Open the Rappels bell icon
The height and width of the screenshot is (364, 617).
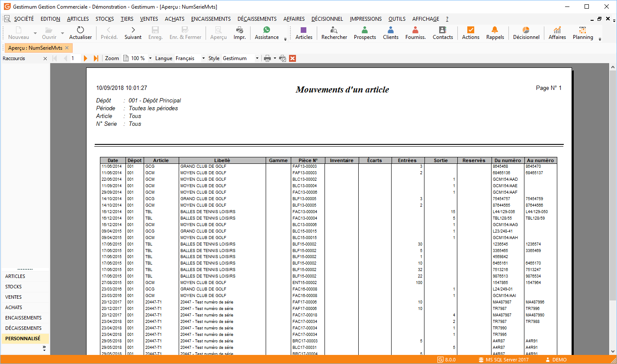click(x=495, y=30)
